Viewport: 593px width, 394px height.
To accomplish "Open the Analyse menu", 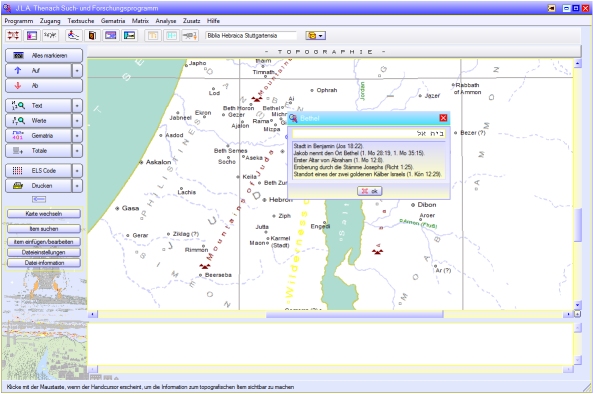I will 166,21.
